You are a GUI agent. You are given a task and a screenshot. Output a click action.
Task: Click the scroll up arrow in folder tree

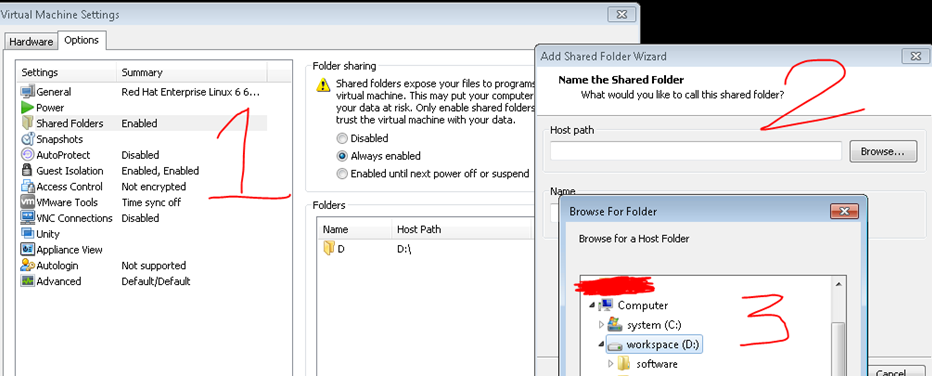point(839,285)
